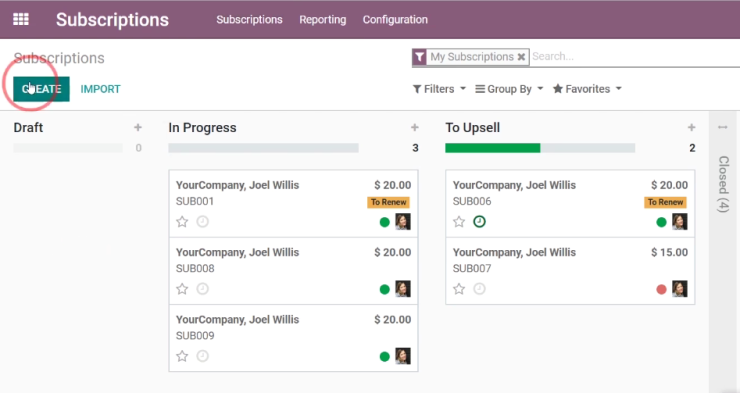The width and height of the screenshot is (740, 393).
Task: Open the Configuration menu
Action: click(x=395, y=19)
